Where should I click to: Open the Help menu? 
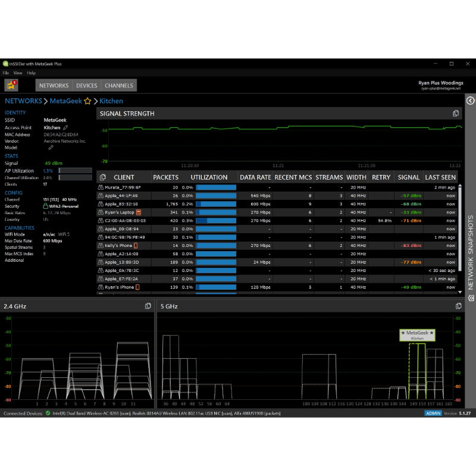tap(31, 73)
